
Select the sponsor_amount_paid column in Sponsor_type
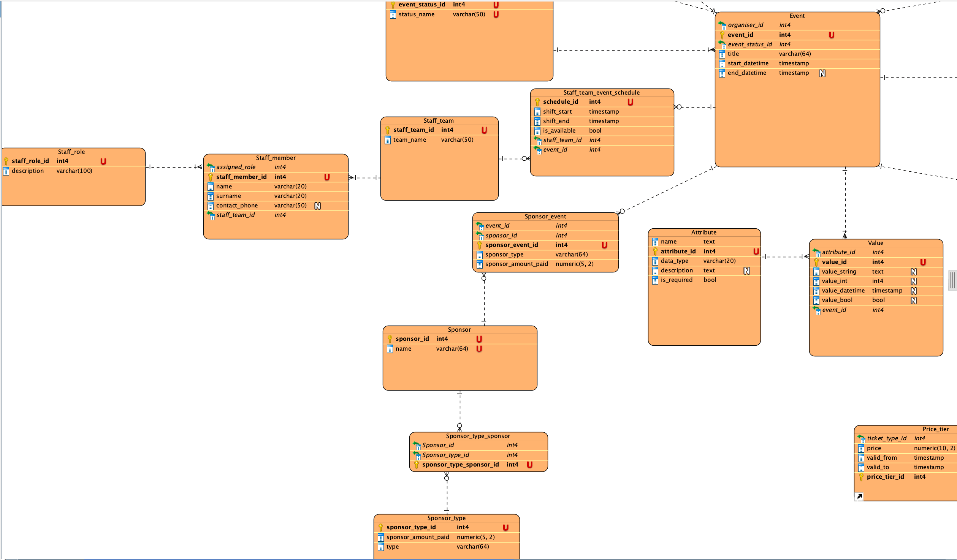[x=447, y=537]
